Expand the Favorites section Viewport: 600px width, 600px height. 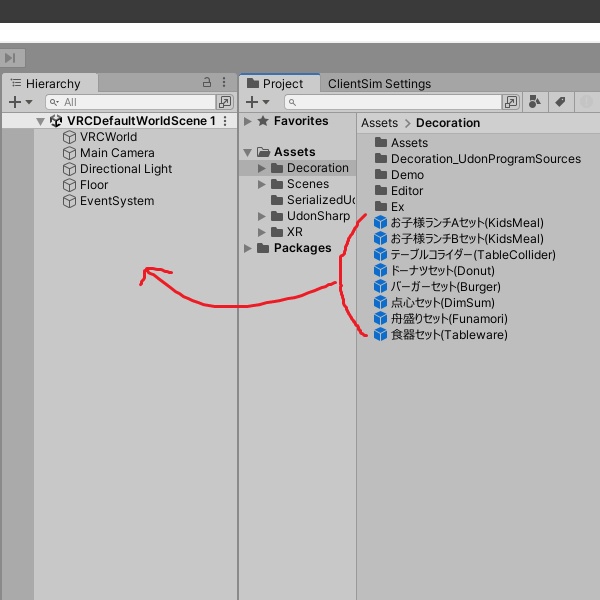coord(248,121)
